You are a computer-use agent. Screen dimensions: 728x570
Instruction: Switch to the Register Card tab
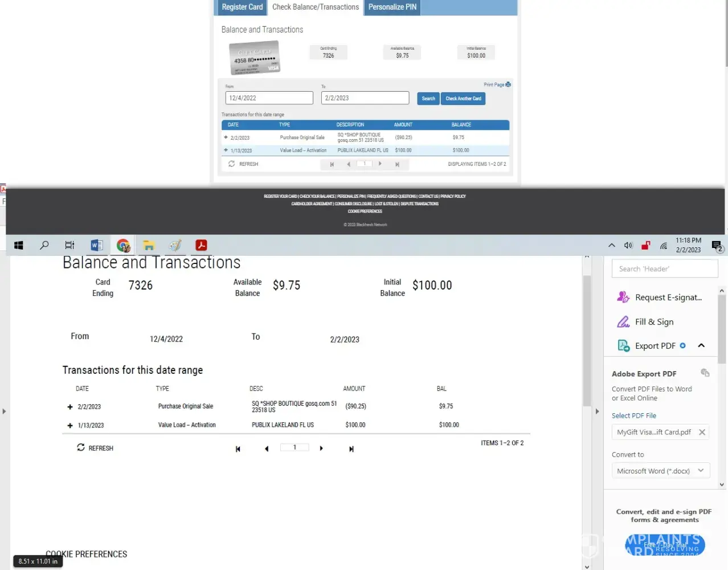coord(242,7)
